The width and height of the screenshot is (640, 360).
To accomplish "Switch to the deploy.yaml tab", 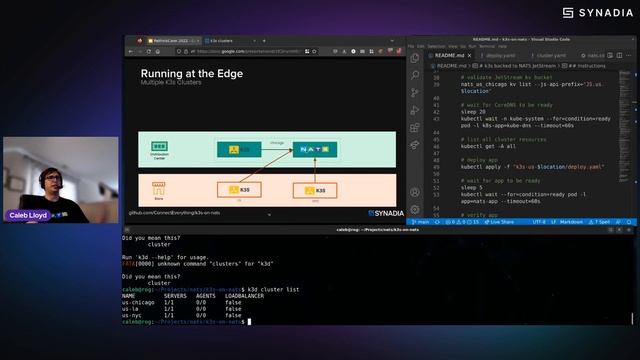I will click(500, 56).
